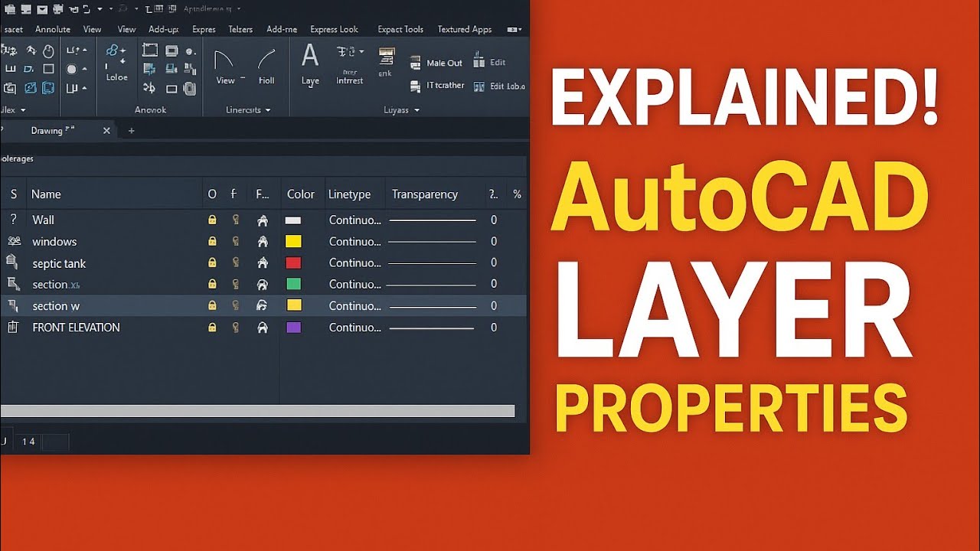Image resolution: width=980 pixels, height=551 pixels.
Task: Click the status icon of the Wall layer
Action: click(x=13, y=220)
